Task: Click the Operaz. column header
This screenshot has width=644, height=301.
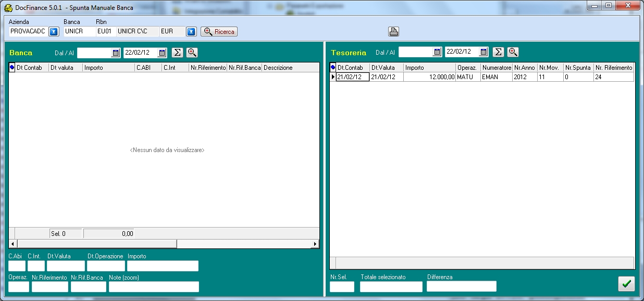Action: tap(468, 68)
